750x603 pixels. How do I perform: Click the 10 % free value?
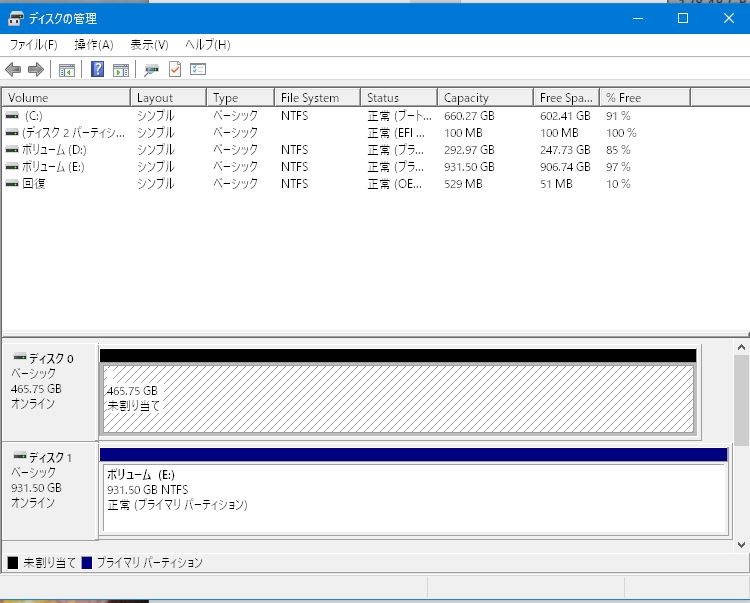coord(618,184)
